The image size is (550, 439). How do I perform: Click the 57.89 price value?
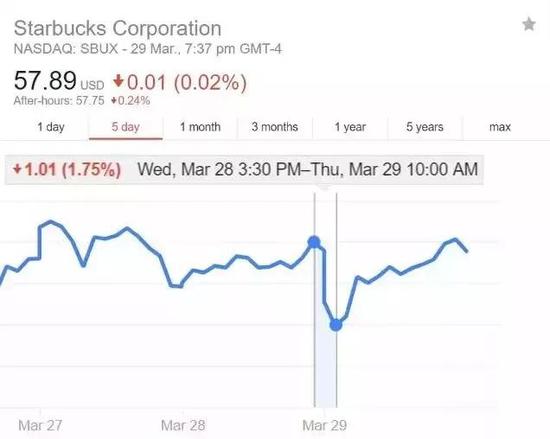pos(45,80)
